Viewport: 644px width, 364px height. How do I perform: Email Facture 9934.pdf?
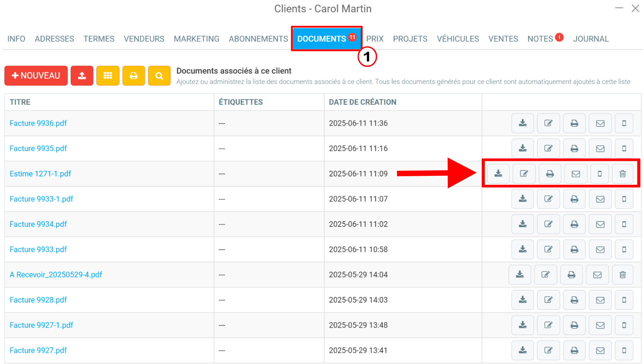tap(600, 224)
